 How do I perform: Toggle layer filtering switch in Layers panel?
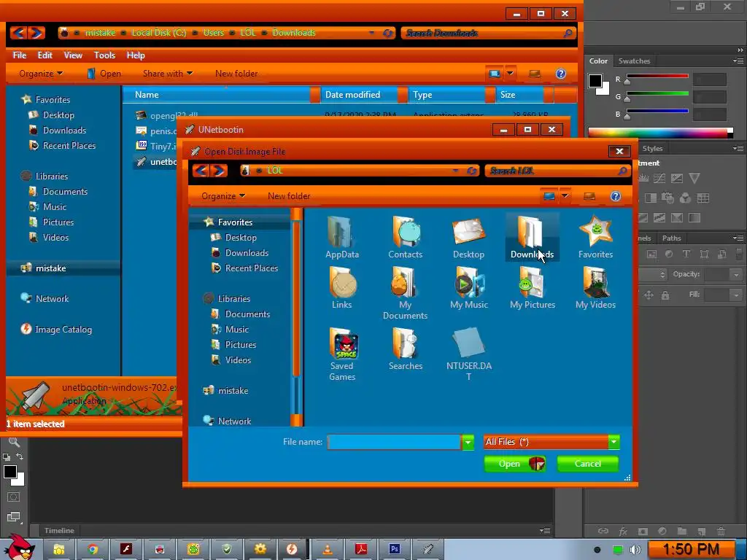point(739,254)
